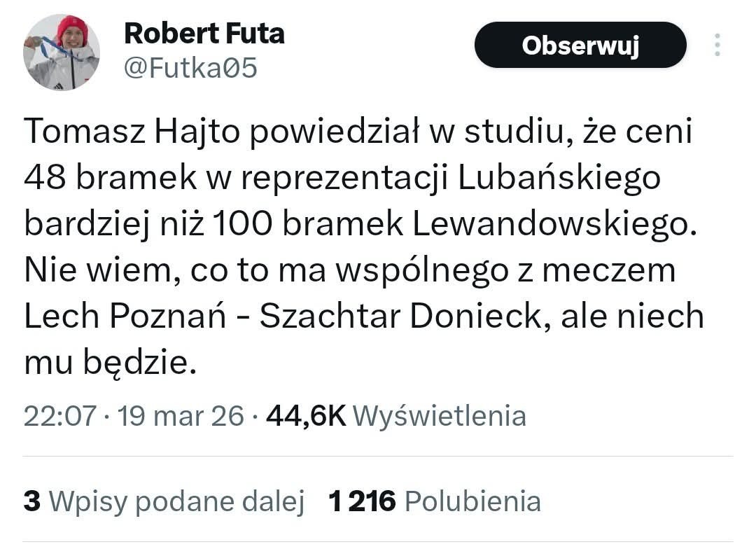Viewport: 756px width, 556px height.
Task: Open Robert Futa's profile picture
Action: [x=62, y=53]
